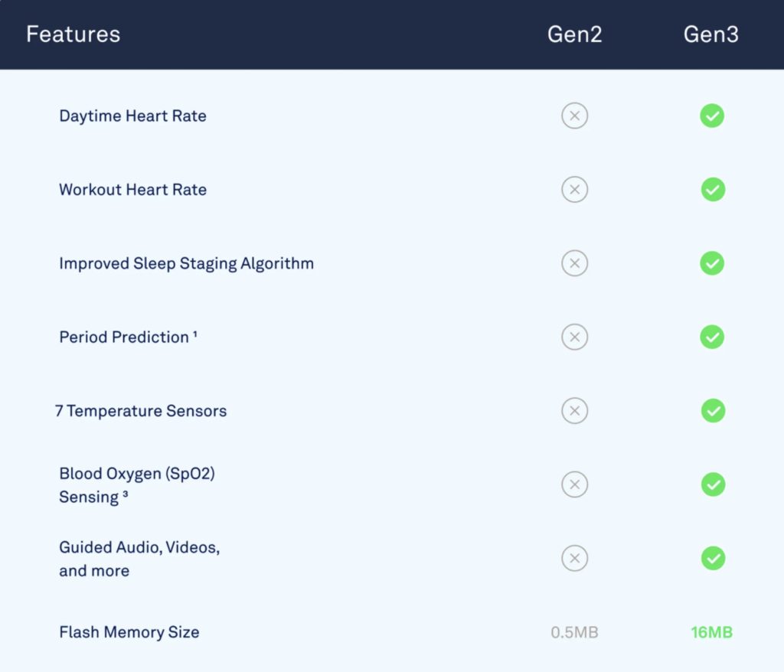
Task: Click the Gen3 green checkmark for Daytime Heart Rate
Action: (712, 116)
